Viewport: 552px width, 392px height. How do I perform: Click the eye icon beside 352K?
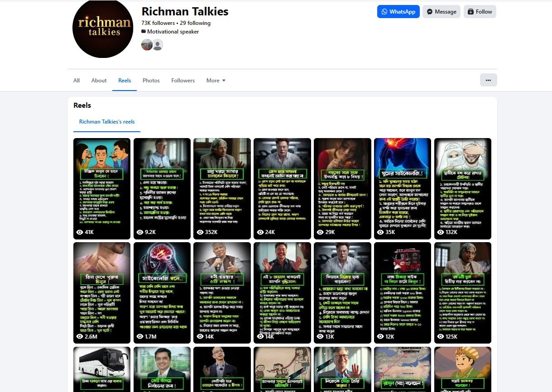click(200, 232)
